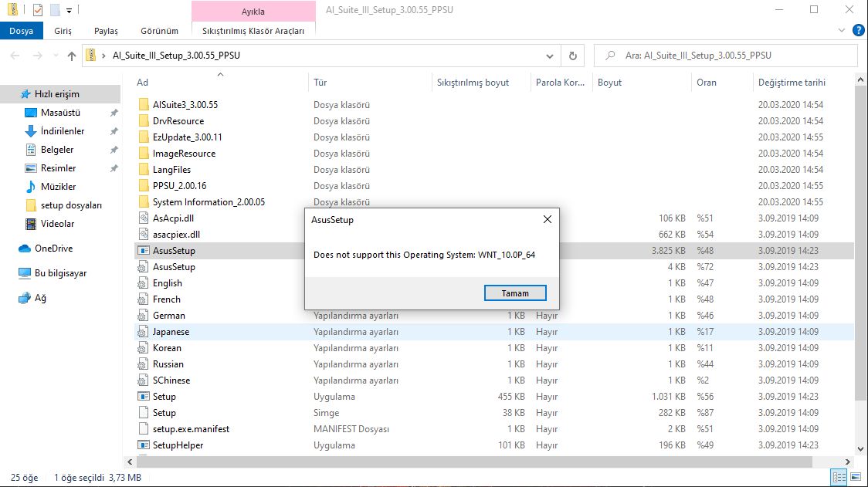Select the Russian settings file
The width and height of the screenshot is (868, 487).
click(168, 364)
